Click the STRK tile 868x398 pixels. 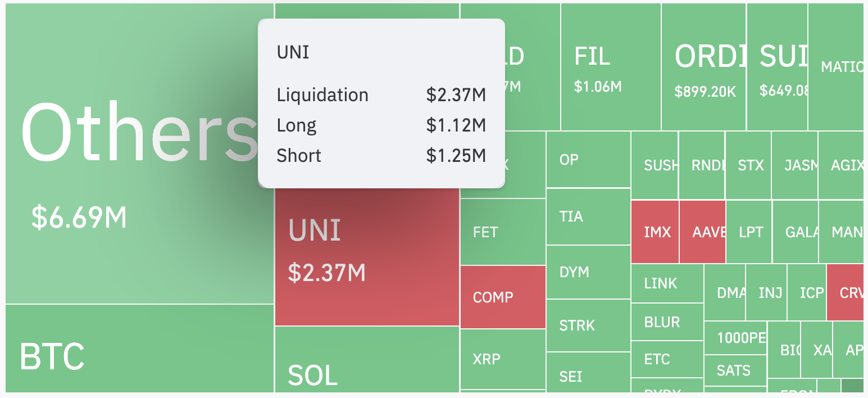point(588,325)
